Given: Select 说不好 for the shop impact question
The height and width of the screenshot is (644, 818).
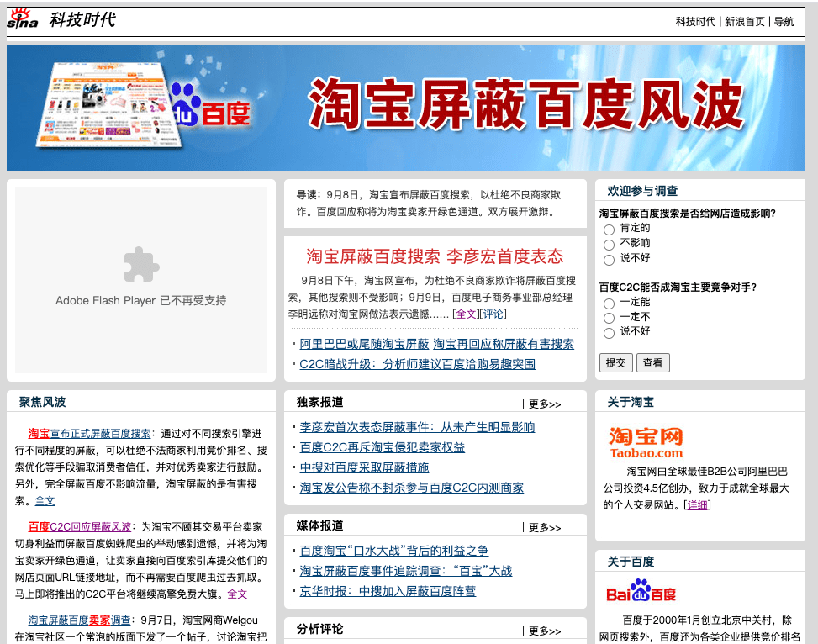Looking at the screenshot, I should coord(609,260).
